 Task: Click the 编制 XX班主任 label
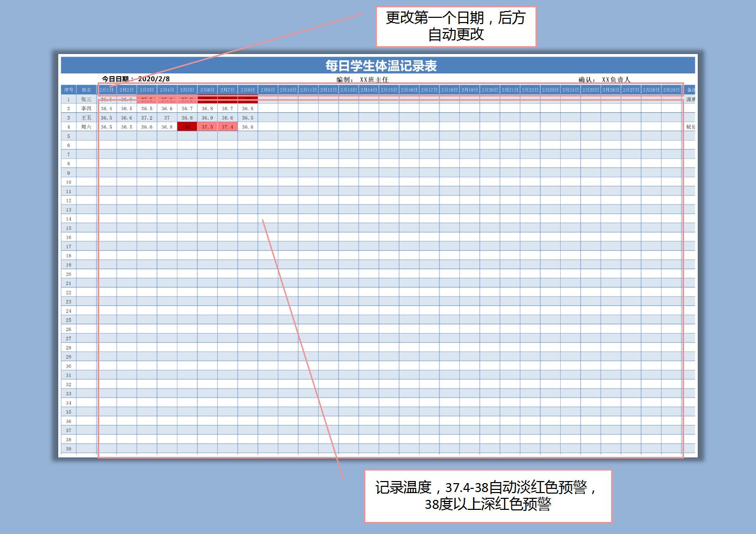[x=362, y=80]
